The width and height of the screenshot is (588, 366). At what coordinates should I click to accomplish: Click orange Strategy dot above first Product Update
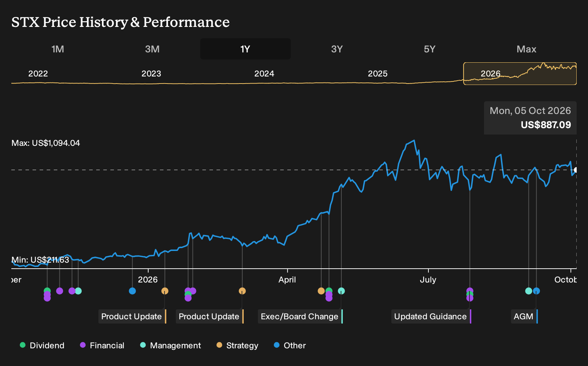pyautogui.click(x=165, y=291)
